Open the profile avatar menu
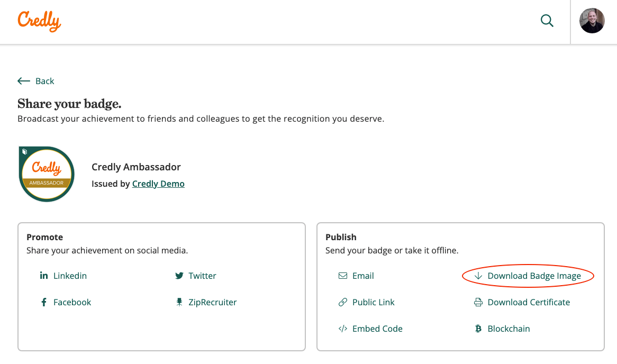The image size is (617, 364). (592, 21)
